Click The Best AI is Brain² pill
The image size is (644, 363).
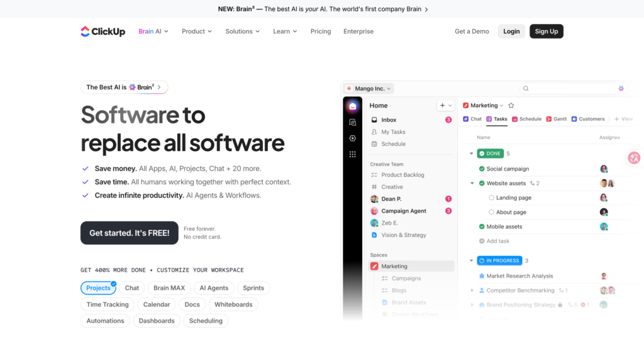(124, 87)
